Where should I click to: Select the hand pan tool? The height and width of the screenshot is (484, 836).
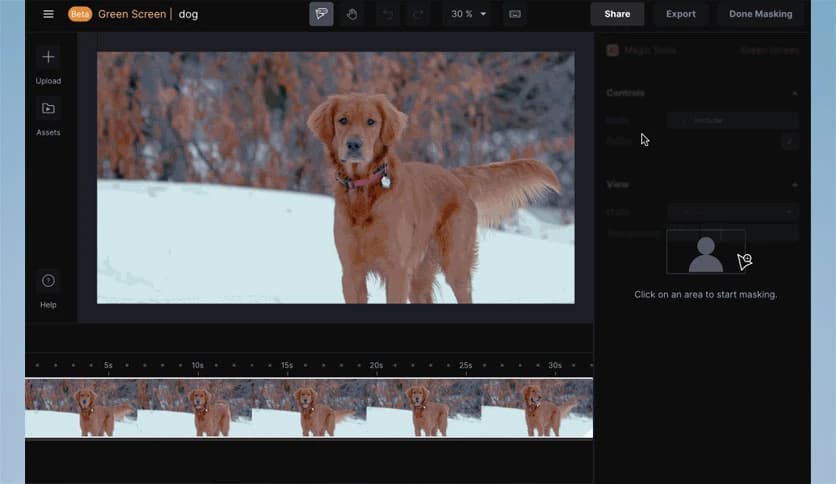pos(351,14)
